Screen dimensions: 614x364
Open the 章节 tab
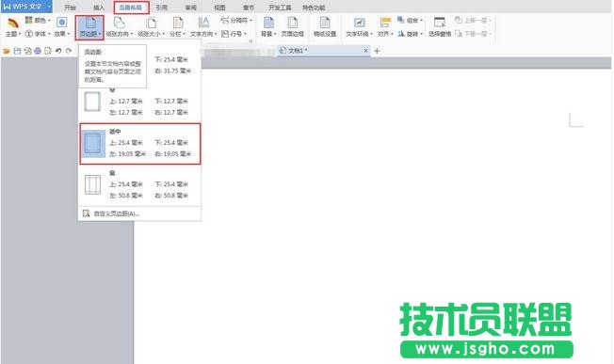[x=249, y=8]
